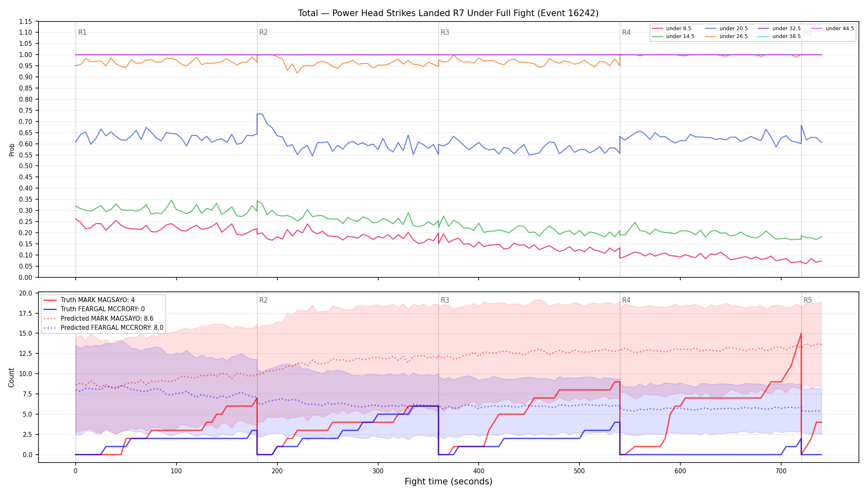Click the R4 round label in the probability chart
This screenshot has width=868, height=496.
pyautogui.click(x=626, y=32)
